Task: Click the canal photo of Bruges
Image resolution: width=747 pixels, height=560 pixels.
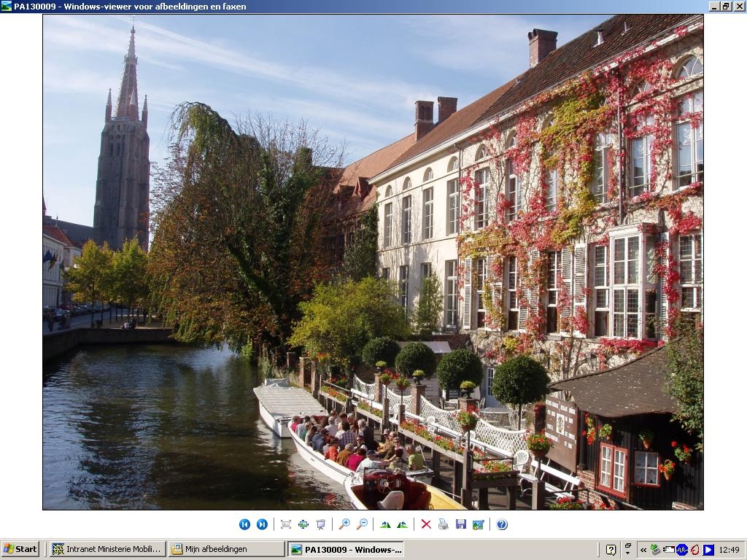Action: pos(373,262)
